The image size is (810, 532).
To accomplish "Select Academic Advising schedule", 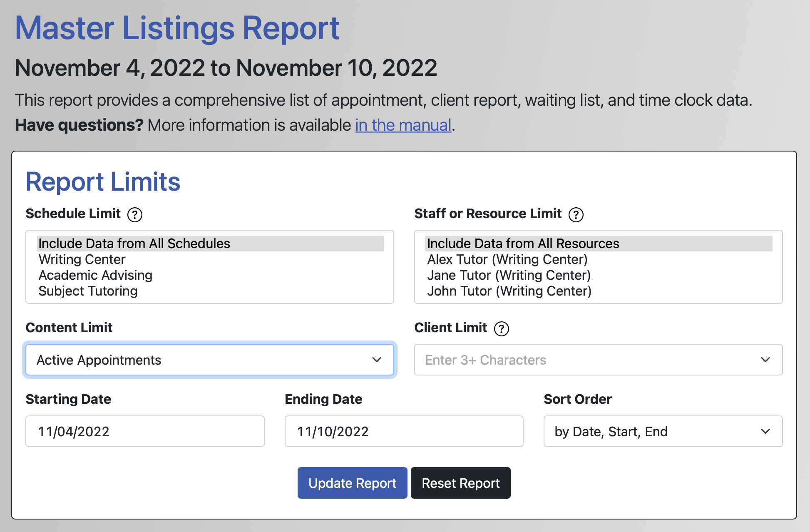I will pos(95,275).
